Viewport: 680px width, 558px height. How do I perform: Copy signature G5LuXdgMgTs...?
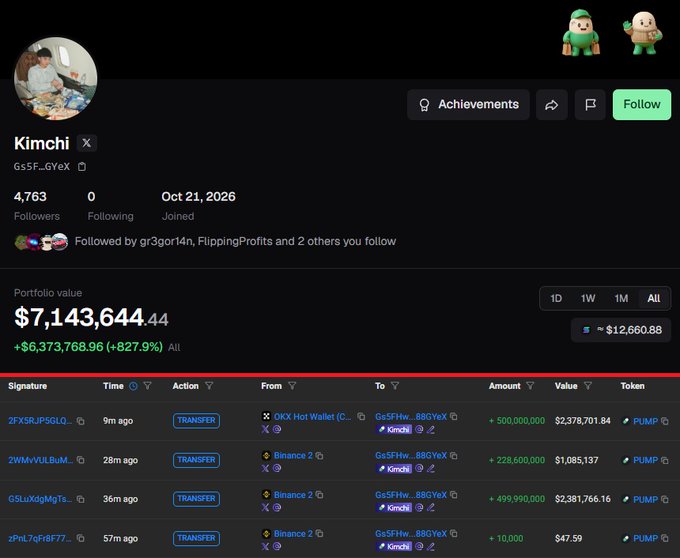pos(81,499)
